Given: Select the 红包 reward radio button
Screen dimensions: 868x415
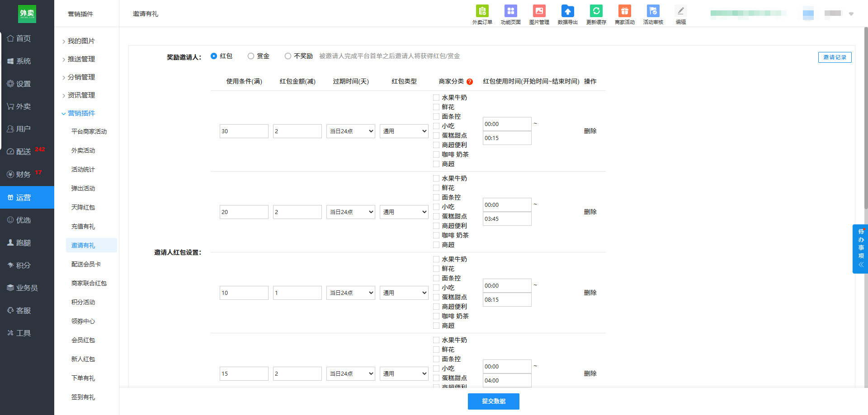Looking at the screenshot, I should (x=214, y=56).
